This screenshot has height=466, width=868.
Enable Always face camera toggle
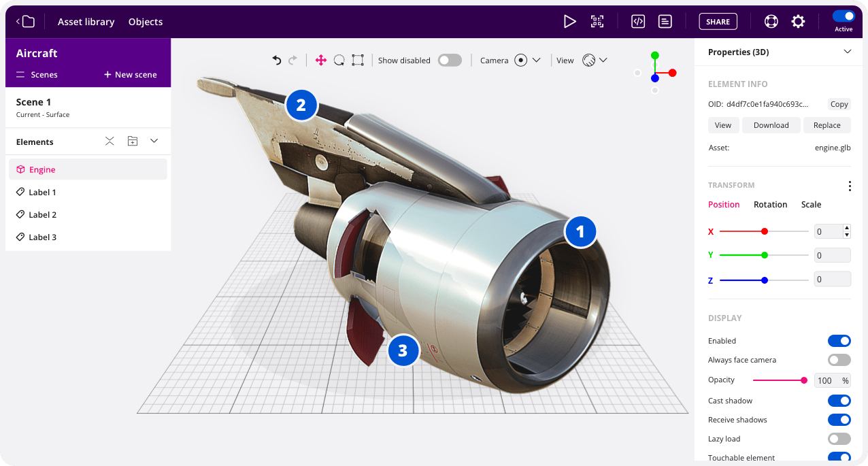[839, 360]
